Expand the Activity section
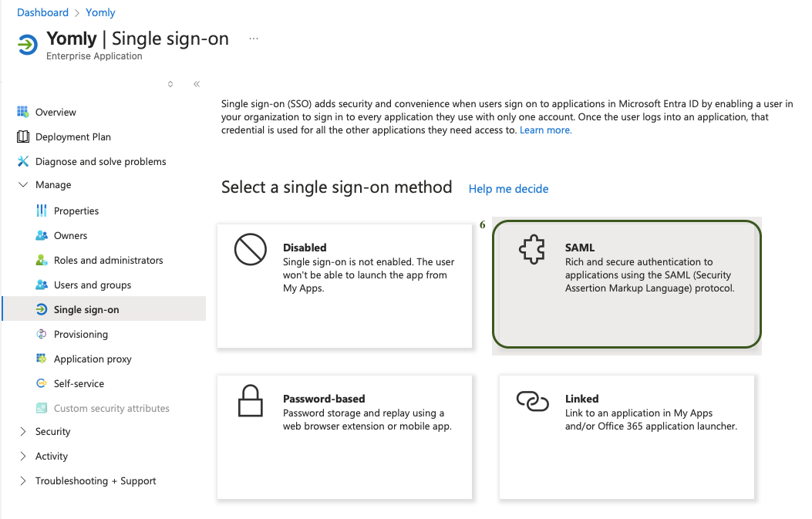Image resolution: width=812 pixels, height=519 pixels. point(23,457)
